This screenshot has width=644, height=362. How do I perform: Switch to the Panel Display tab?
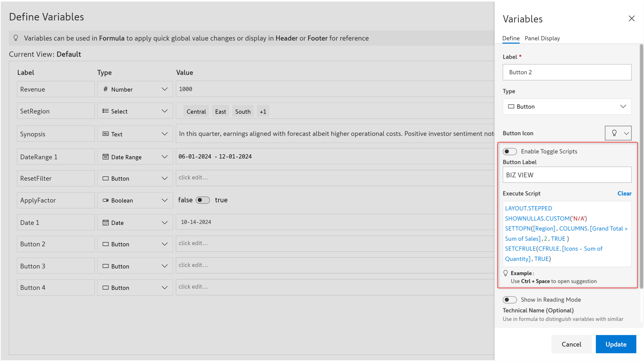tap(542, 38)
